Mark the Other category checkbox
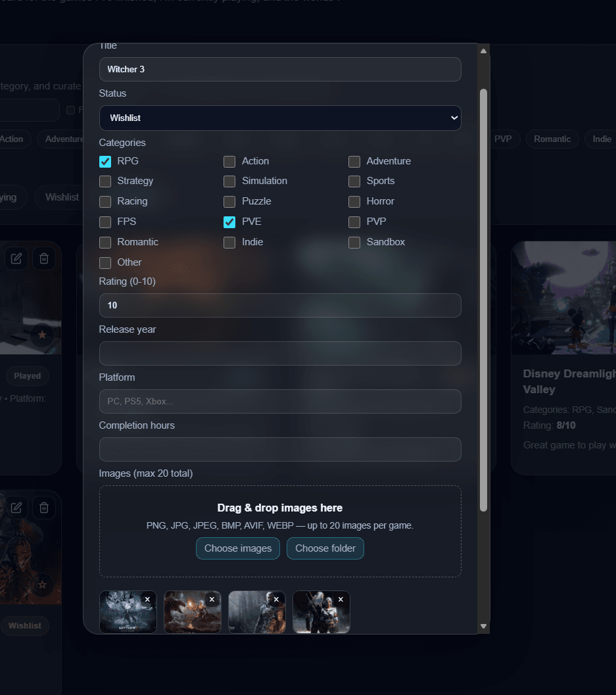Screen dimensions: 616x695 click(x=105, y=263)
